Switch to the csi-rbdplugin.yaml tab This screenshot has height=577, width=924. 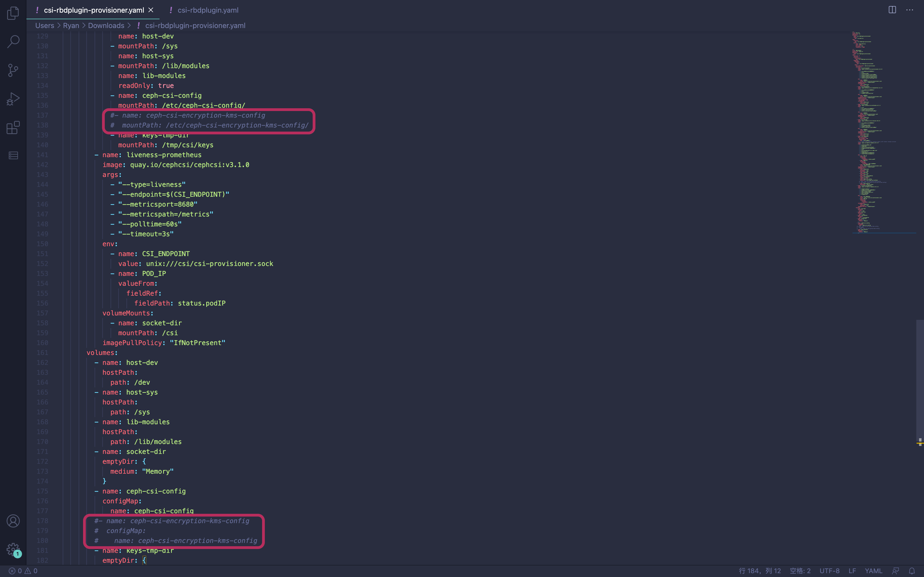208,10
